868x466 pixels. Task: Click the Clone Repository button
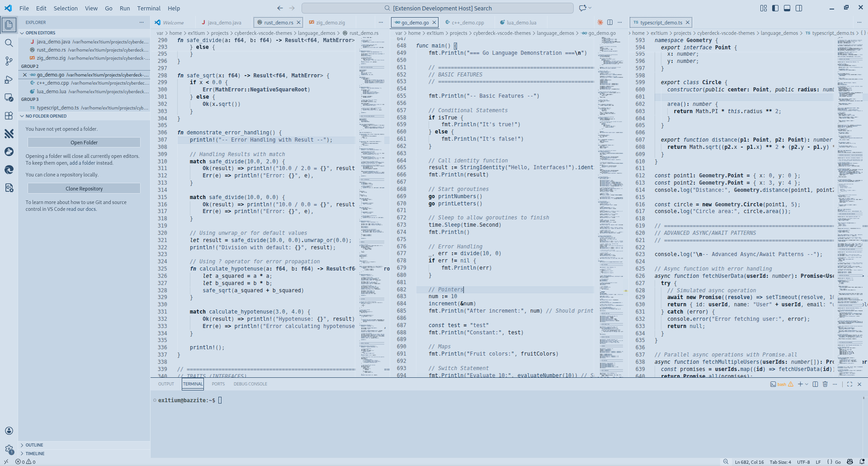pyautogui.click(x=84, y=188)
